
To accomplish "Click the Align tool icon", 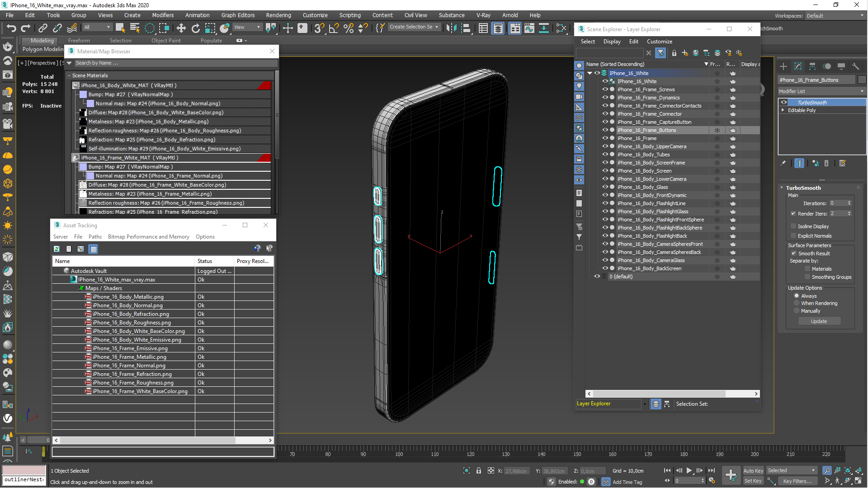I will [466, 28].
